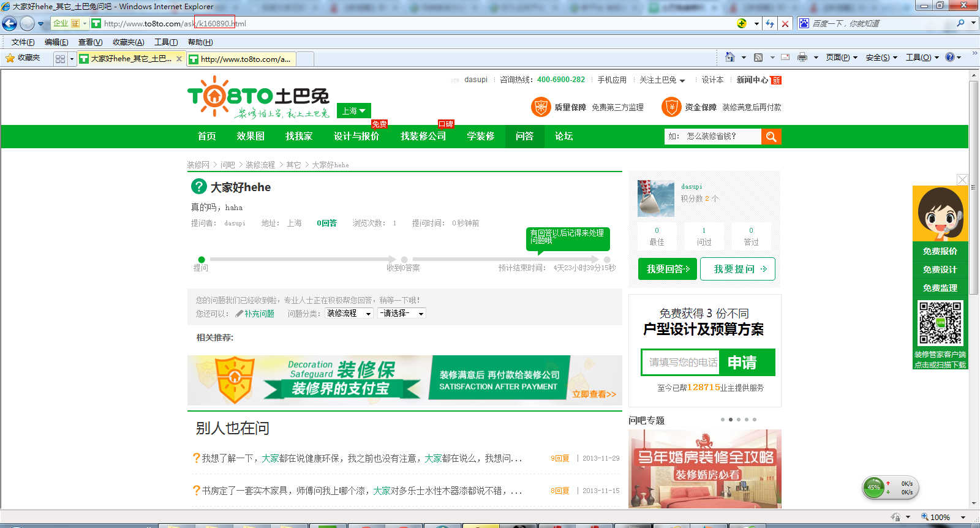Close the floating right sidebar widget
This screenshot has height=528, width=980.
(x=962, y=179)
